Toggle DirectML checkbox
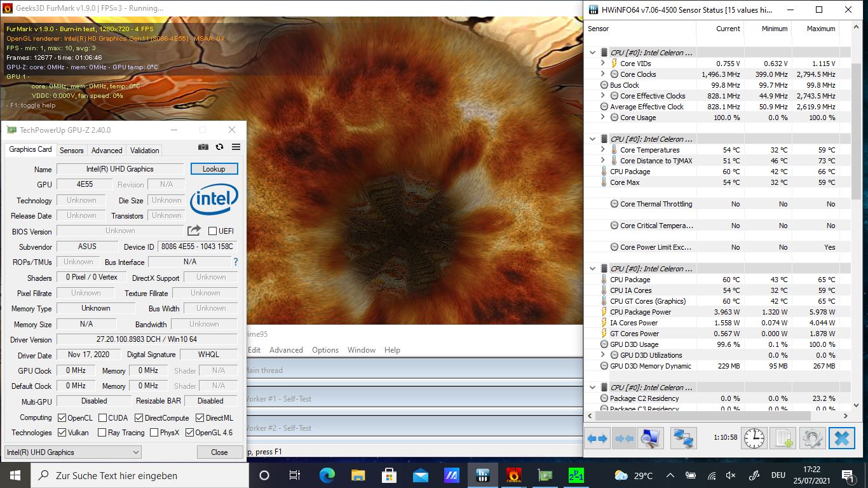 200,417
